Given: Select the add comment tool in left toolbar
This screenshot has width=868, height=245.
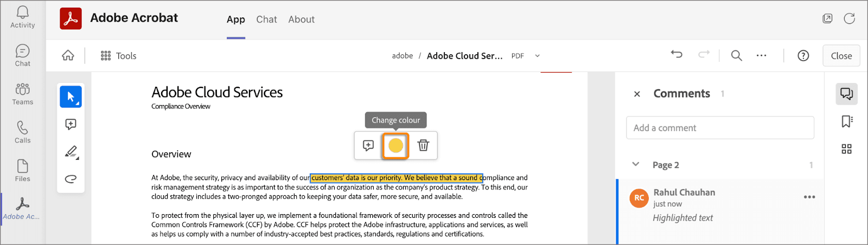Looking at the screenshot, I should click(x=71, y=125).
